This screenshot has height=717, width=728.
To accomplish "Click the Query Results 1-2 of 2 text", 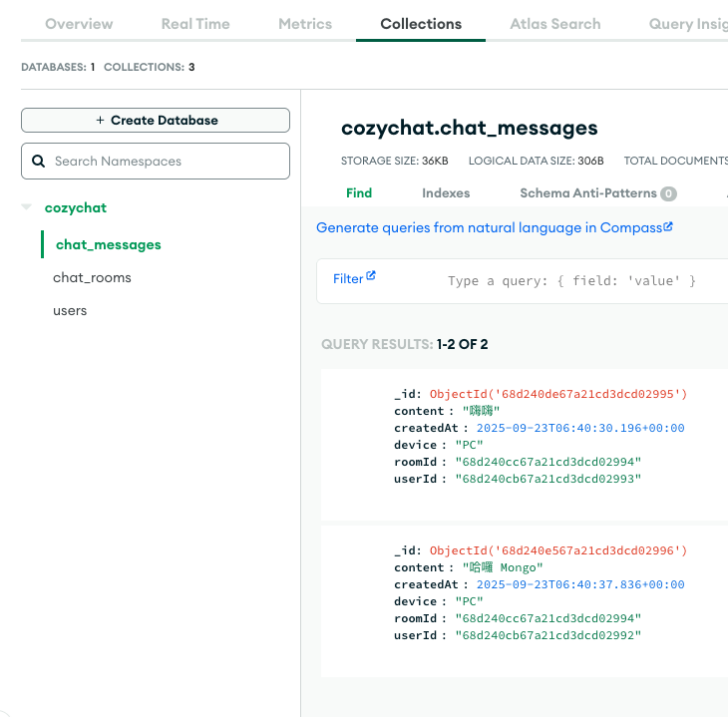I will [x=405, y=344].
